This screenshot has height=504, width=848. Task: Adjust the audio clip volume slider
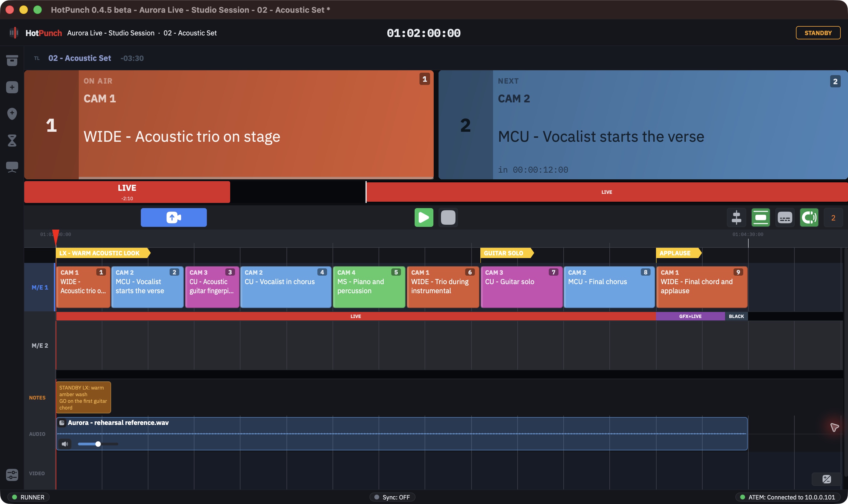(x=98, y=444)
